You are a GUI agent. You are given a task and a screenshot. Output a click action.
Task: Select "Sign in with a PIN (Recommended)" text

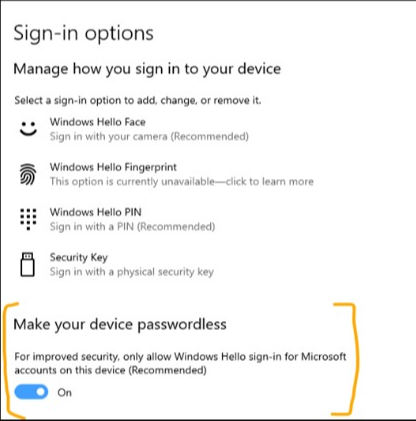click(x=132, y=227)
